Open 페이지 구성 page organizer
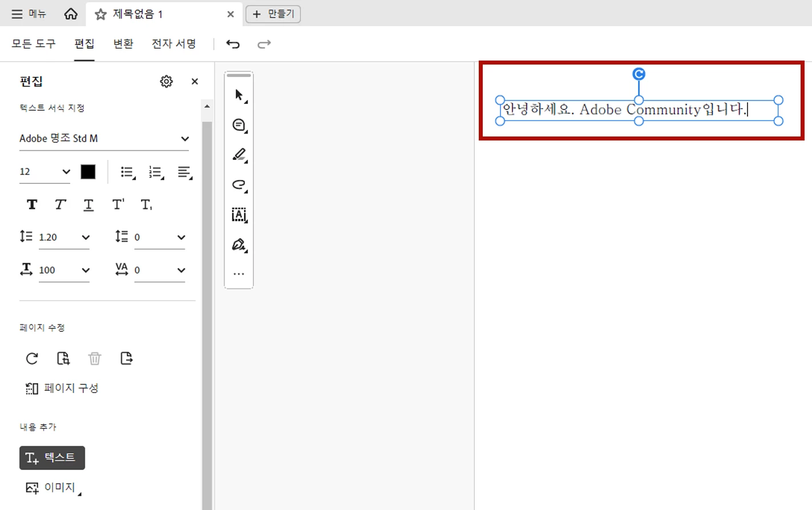Screen dimensions: 812x510 [62, 388]
